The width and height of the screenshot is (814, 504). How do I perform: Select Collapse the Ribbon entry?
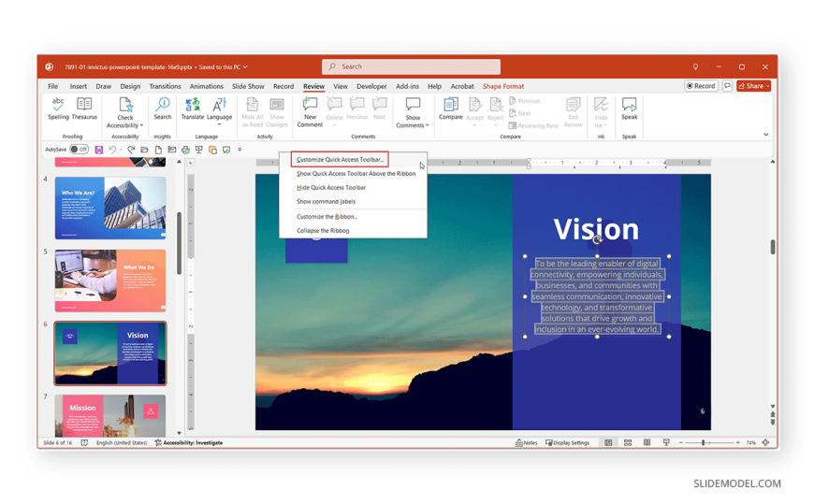click(323, 230)
